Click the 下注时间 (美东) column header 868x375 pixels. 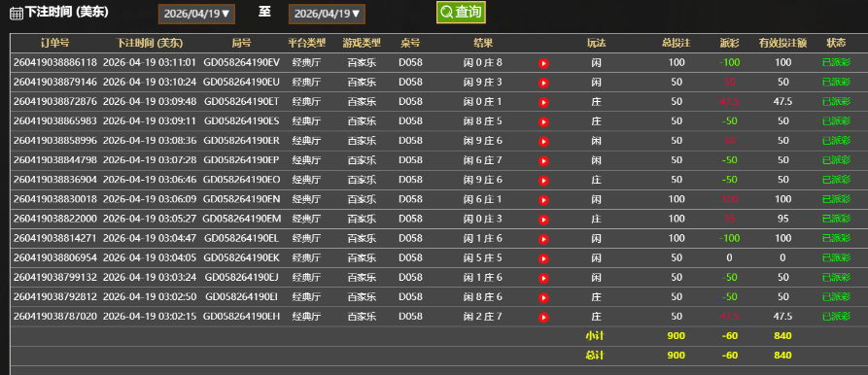(x=150, y=43)
